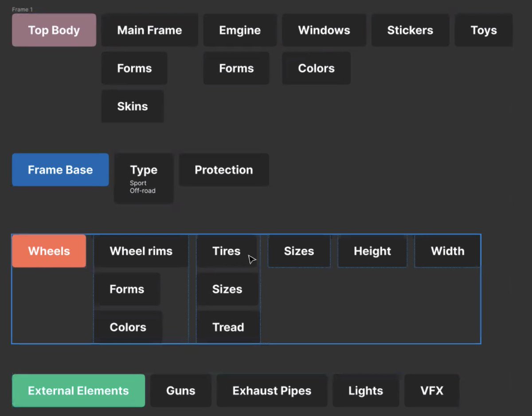Select Forms block under Main Frame
The width and height of the screenshot is (532, 416).
point(134,68)
